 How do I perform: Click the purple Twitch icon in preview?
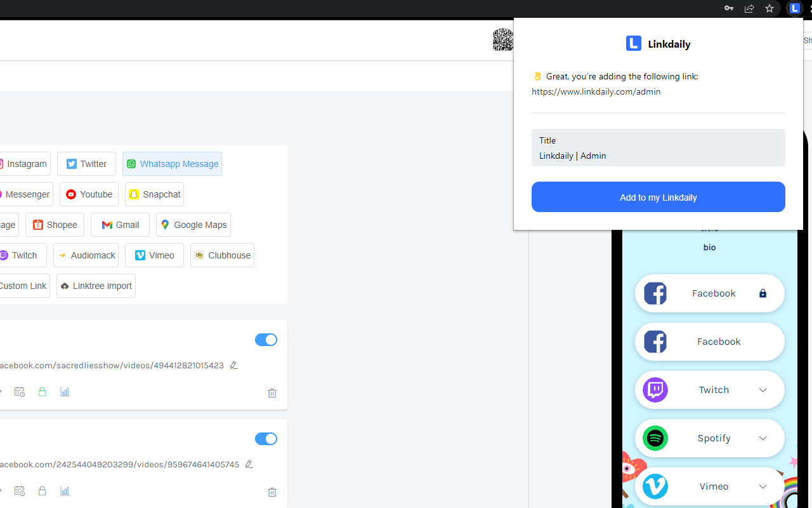coord(655,390)
